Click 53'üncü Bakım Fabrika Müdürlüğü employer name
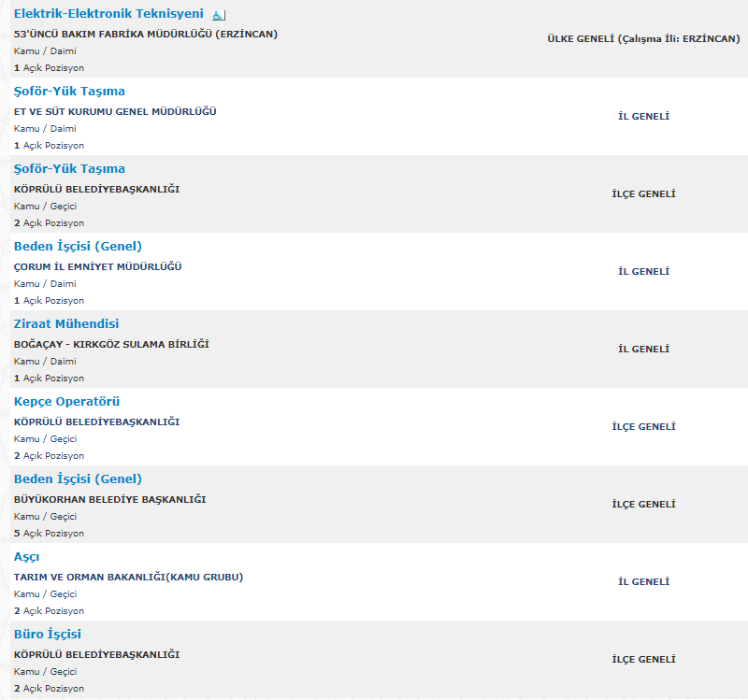Image resolution: width=748 pixels, height=700 pixels. point(146,35)
